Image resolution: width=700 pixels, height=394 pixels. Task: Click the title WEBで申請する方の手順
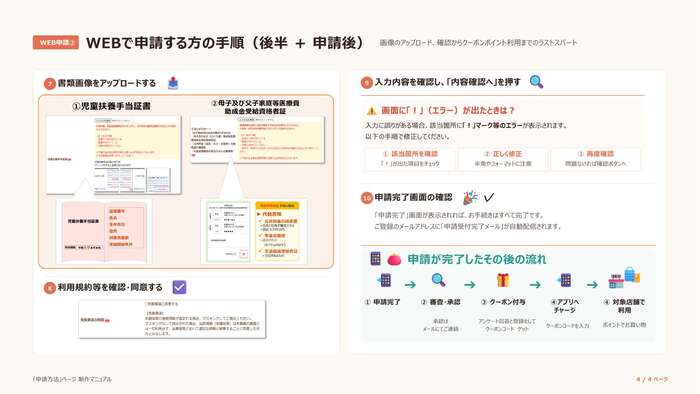coord(225,43)
